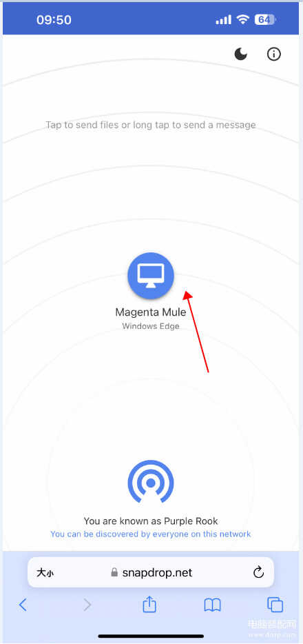
Task: Open the discovered by everyone network link
Action: [x=151, y=534]
